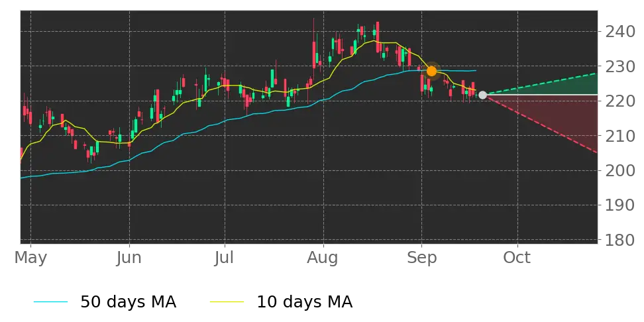Click the May label on the x-axis
The width and height of the screenshot is (644, 322).
pos(30,258)
